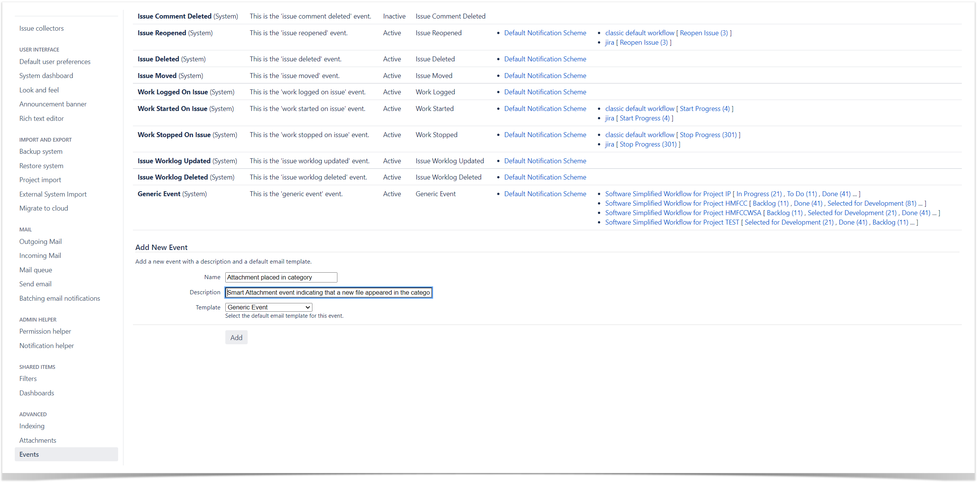Open Outgoing Mail settings
The width and height of the screenshot is (980, 484).
click(40, 242)
